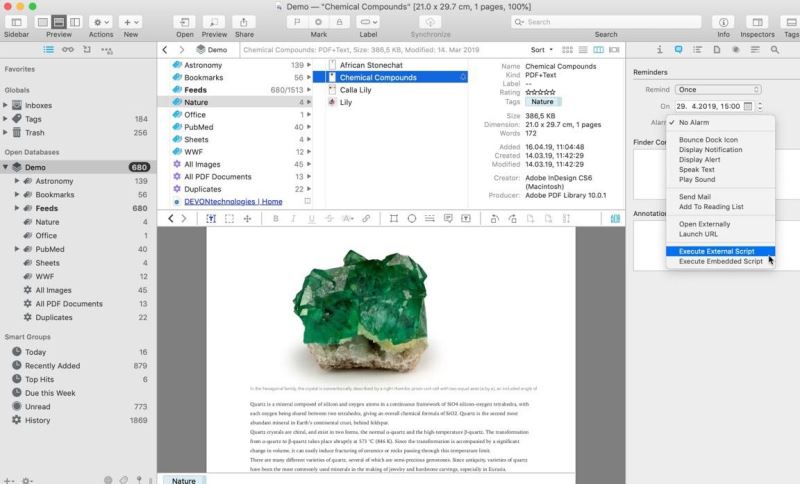Toggle the Inspectors panel button
The image size is (800, 484).
[x=757, y=22]
